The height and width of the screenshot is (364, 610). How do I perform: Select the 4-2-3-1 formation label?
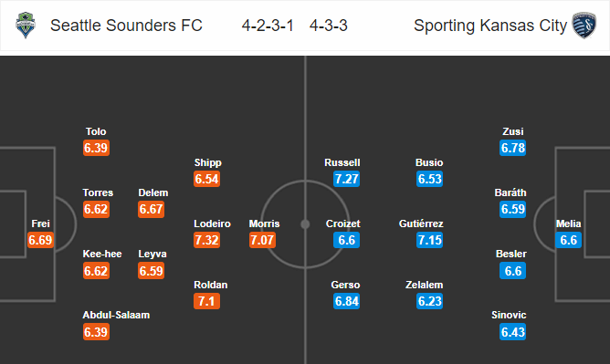coord(268,26)
